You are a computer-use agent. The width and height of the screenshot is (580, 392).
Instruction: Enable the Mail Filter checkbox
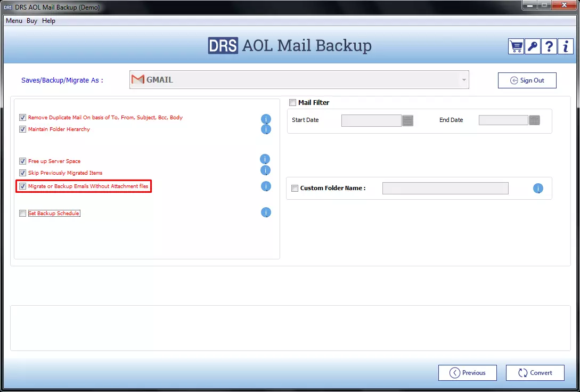coord(292,103)
